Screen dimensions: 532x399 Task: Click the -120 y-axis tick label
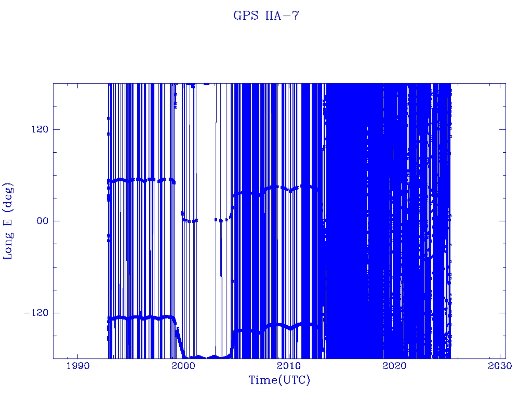click(x=36, y=312)
